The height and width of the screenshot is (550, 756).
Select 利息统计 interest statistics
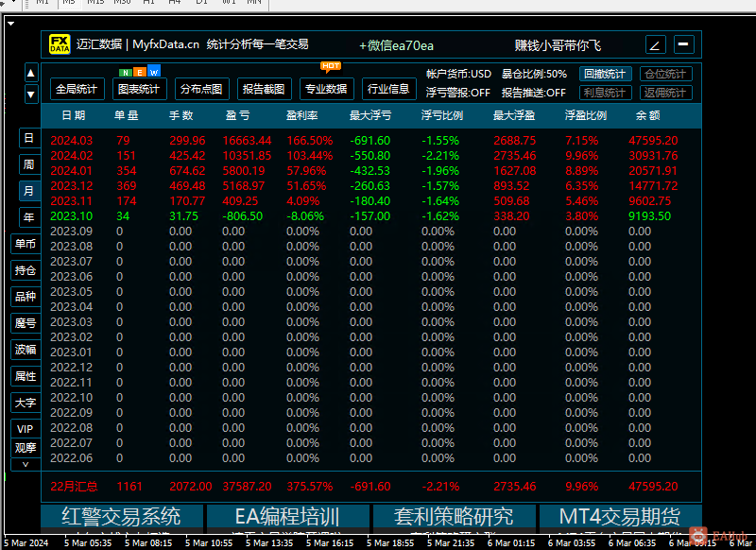coord(605,93)
